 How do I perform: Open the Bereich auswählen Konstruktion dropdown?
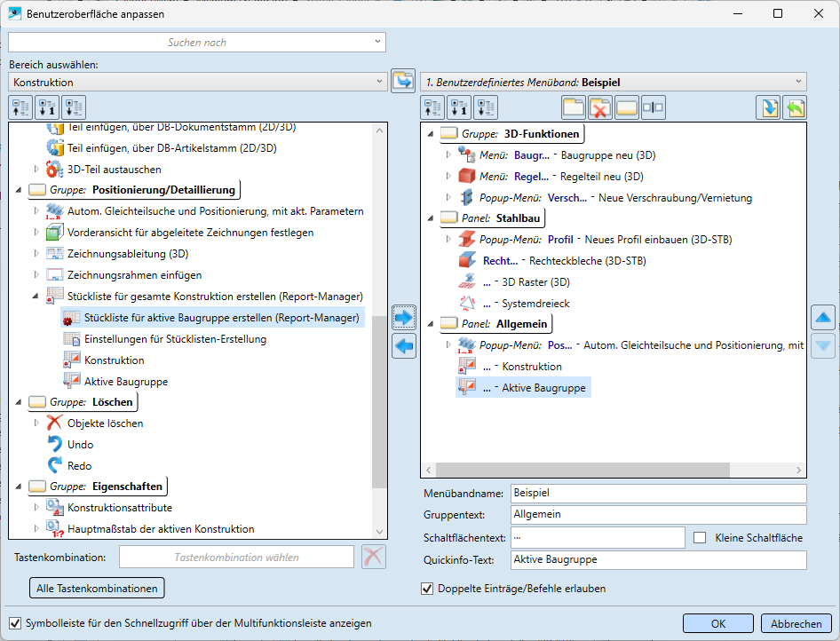[197, 83]
